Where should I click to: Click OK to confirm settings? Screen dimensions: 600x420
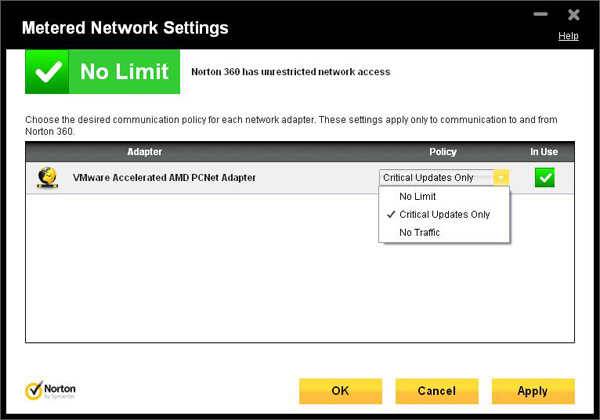340,391
